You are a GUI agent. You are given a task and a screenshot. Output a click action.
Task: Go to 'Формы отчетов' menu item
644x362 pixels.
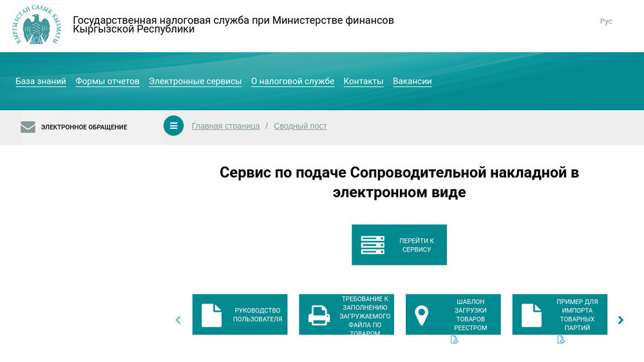108,81
